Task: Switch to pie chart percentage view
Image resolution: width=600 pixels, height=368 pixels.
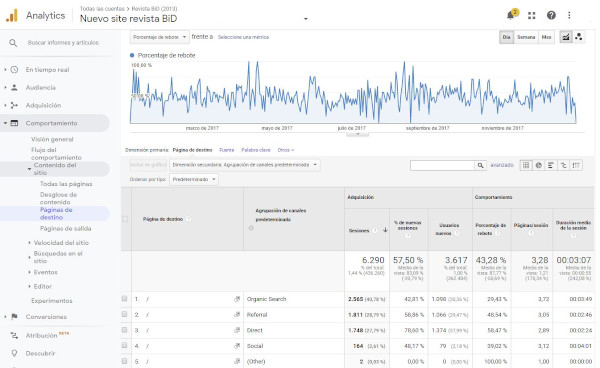Action: (538, 165)
